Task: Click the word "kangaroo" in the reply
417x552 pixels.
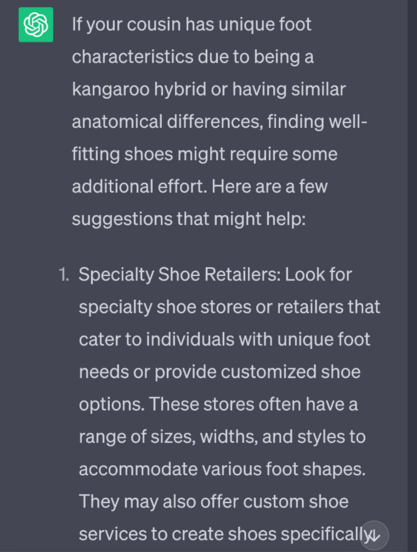Action: coord(111,89)
